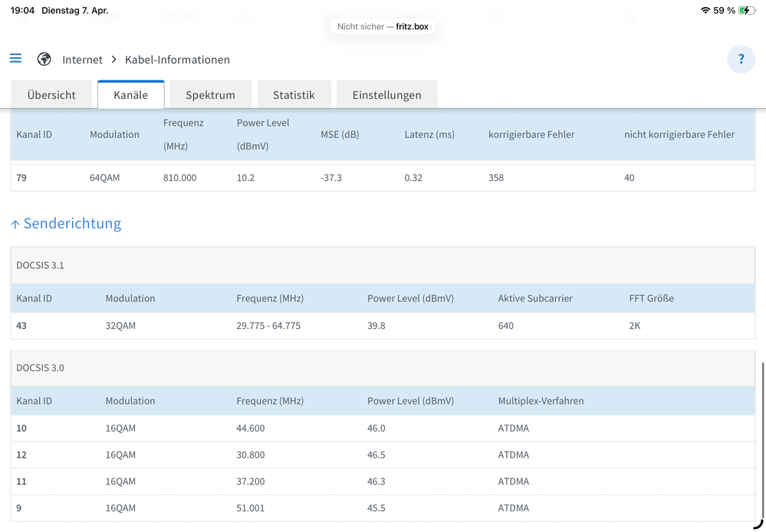This screenshot has width=766, height=532.
Task: Tap the Wi-Fi status icon
Action: pos(705,10)
